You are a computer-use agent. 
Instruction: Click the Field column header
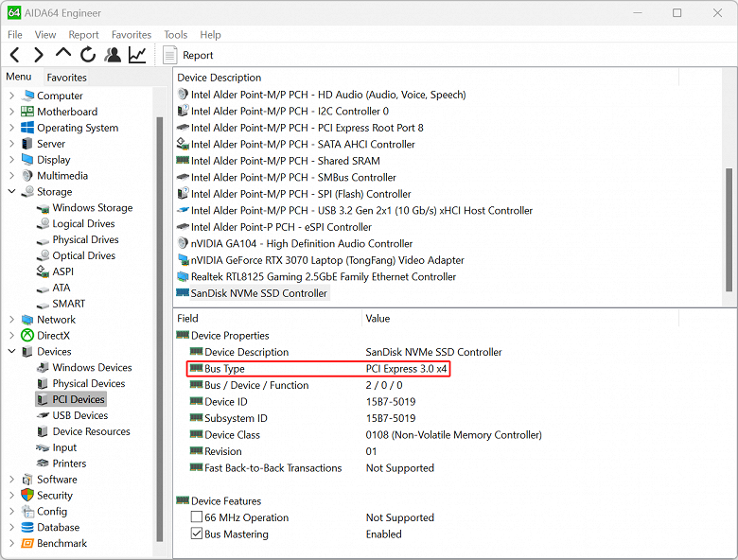(187, 319)
